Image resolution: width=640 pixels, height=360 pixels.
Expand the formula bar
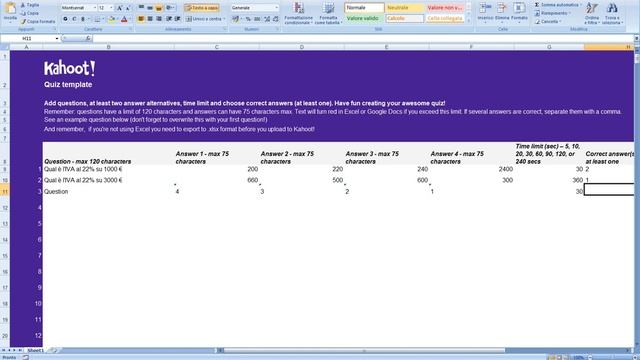636,38
